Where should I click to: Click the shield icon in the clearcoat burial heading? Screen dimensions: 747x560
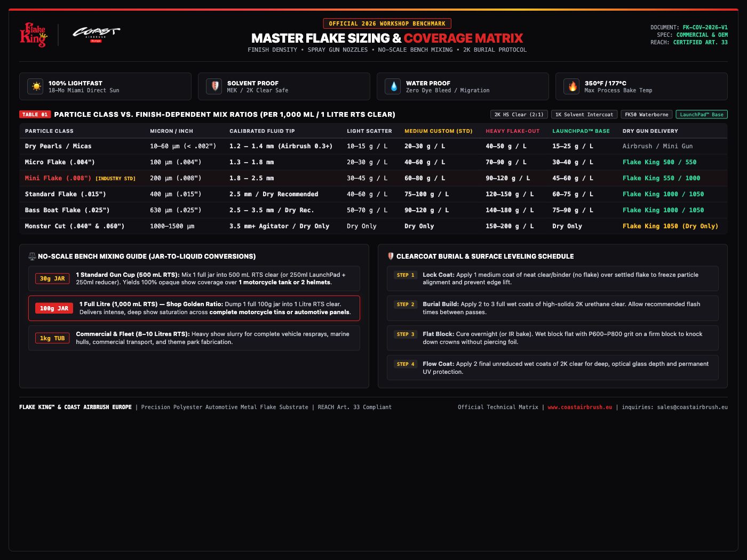(391, 257)
